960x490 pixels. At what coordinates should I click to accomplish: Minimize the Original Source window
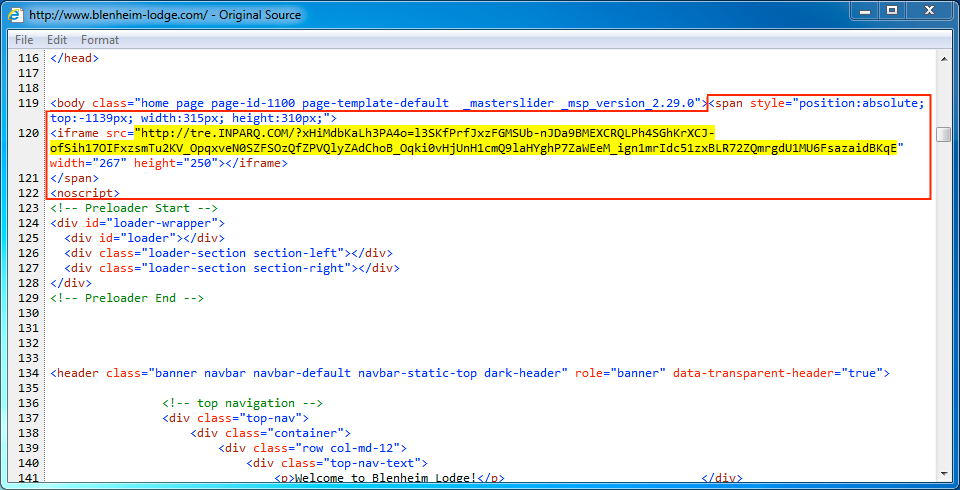coord(866,10)
